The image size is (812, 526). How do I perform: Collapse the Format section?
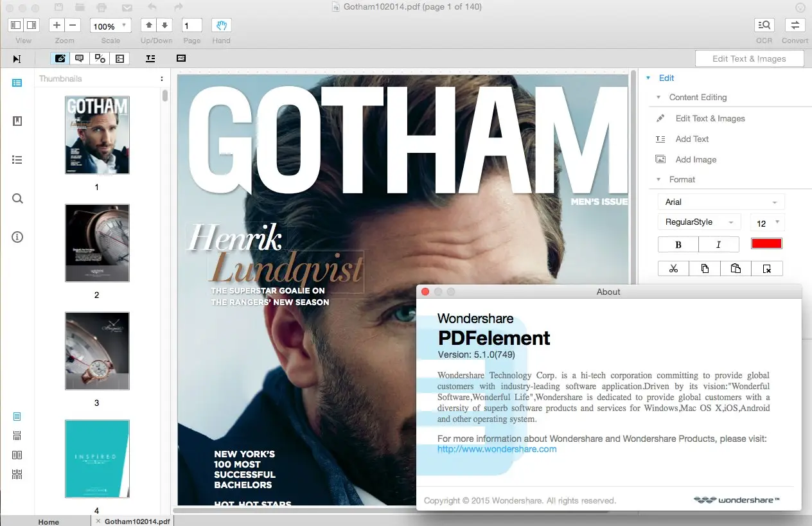[x=658, y=180]
